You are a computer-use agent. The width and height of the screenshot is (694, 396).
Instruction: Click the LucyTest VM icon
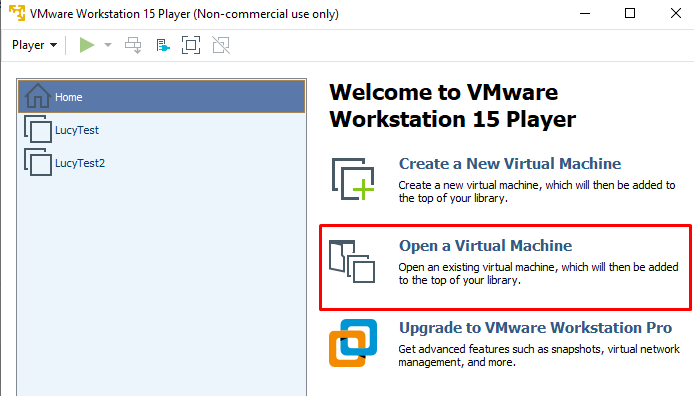pos(38,129)
